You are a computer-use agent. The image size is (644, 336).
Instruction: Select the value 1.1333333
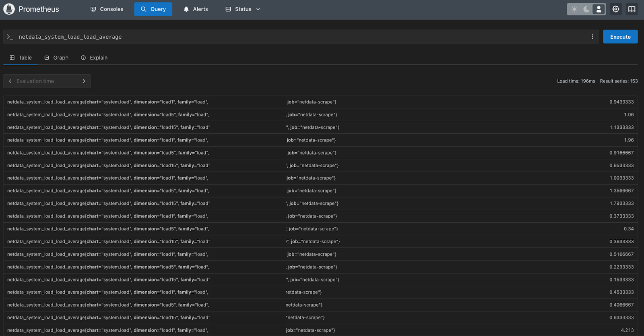(x=621, y=127)
